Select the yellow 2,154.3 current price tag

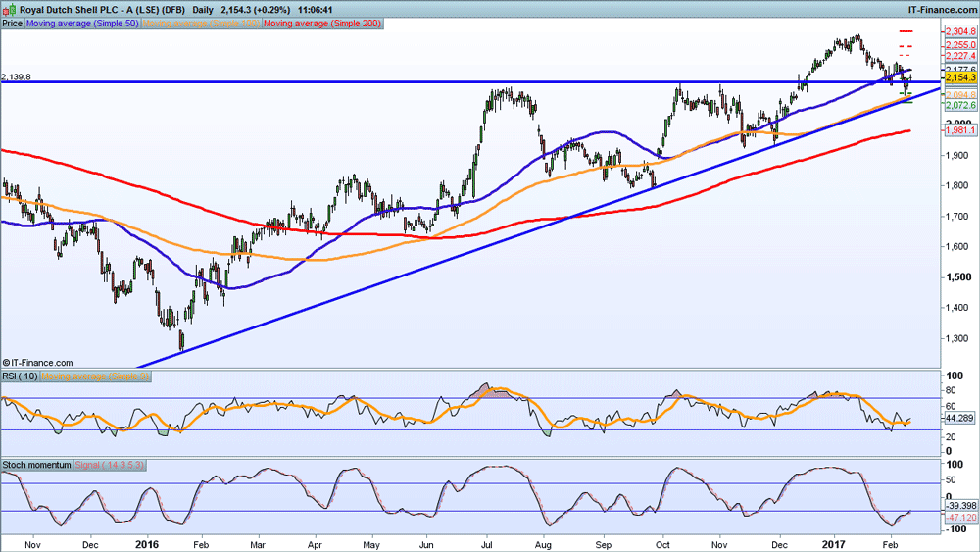[x=960, y=76]
